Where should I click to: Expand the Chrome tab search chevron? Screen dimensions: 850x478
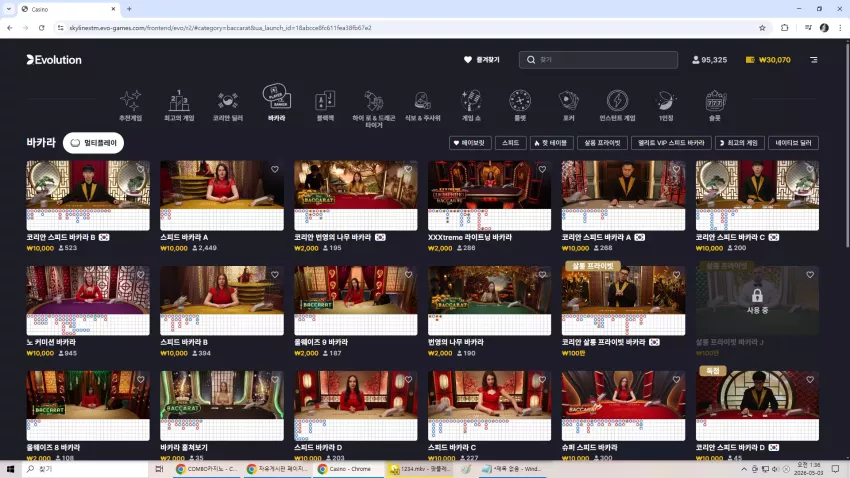tap(9, 9)
